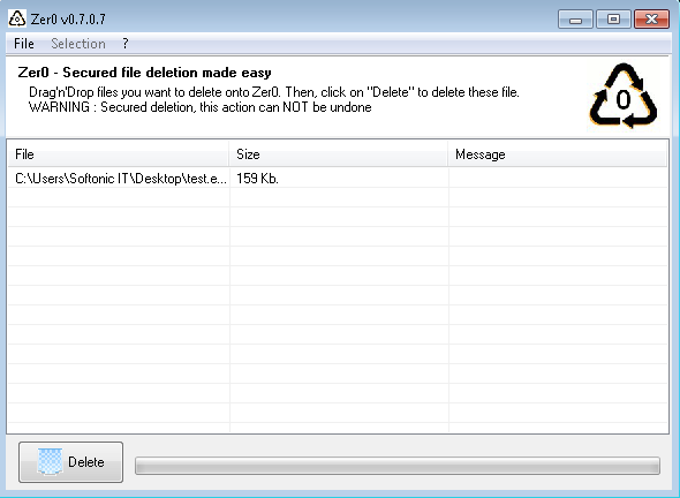Click the Zer0 title bar app icon
This screenshot has width=680, height=498.
[x=17, y=19]
